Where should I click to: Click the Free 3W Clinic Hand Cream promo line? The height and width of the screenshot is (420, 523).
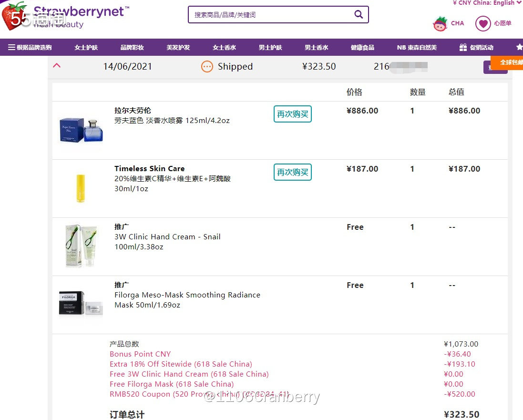click(x=189, y=374)
